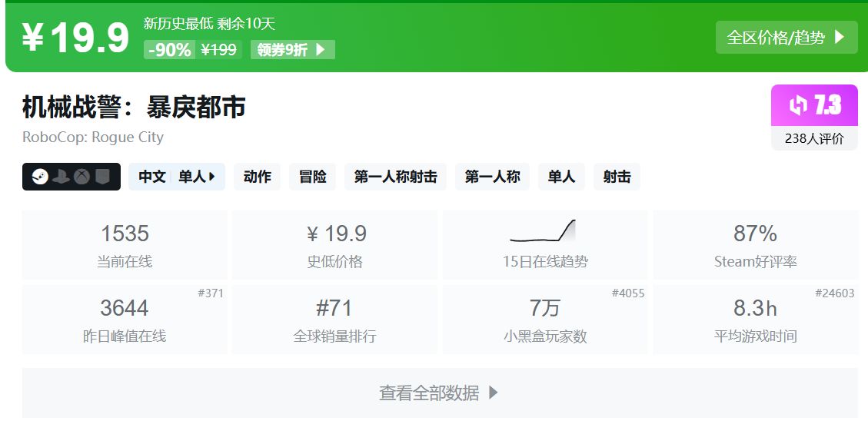
Task: Click the PlayStation platform icon
Action: pos(61,177)
